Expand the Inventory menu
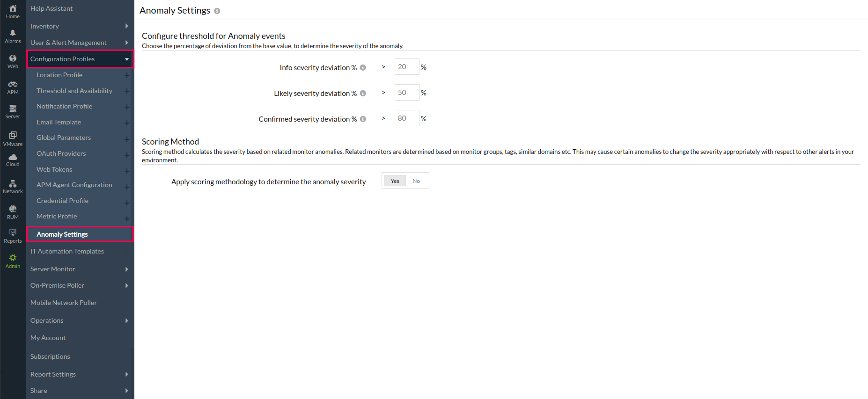 click(126, 26)
